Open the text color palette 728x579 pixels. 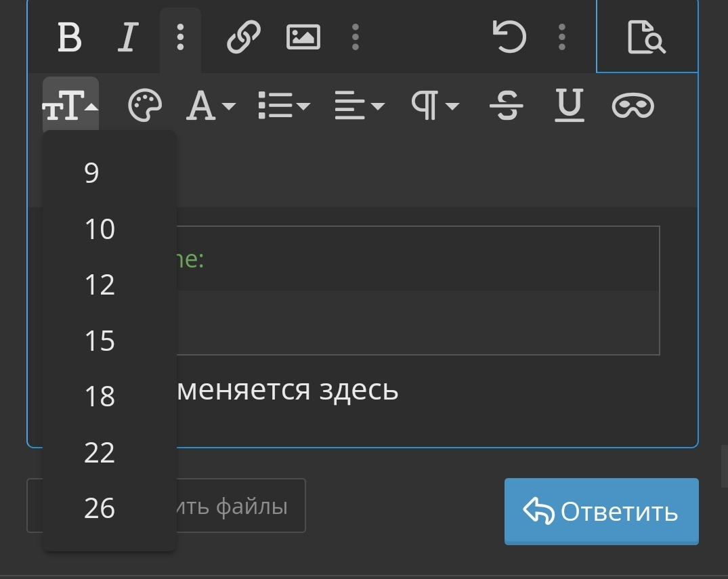(x=145, y=106)
